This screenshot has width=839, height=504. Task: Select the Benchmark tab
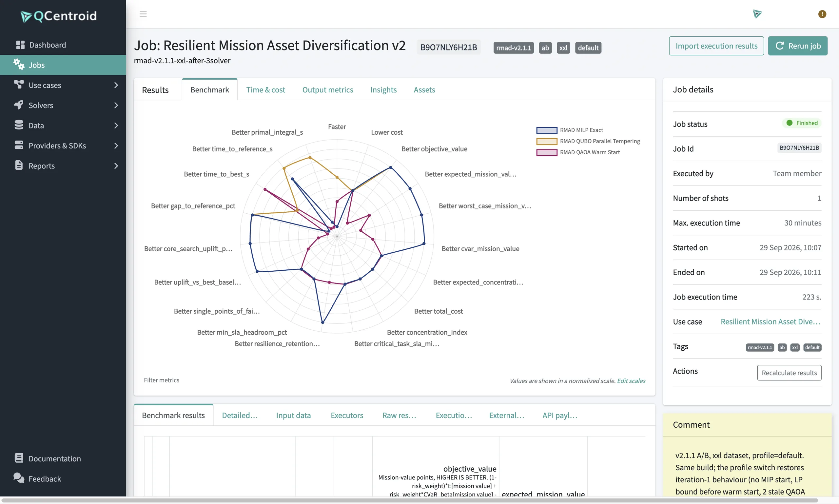tap(209, 90)
